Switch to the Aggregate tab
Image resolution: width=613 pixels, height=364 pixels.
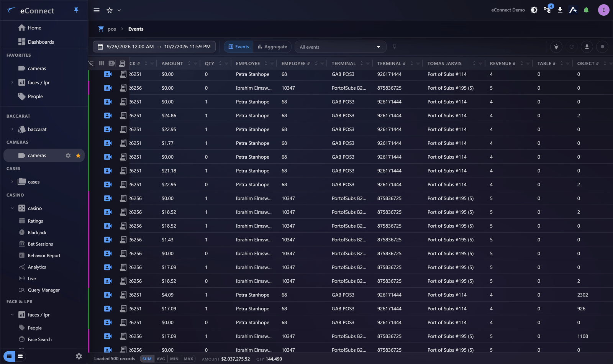[x=272, y=47]
